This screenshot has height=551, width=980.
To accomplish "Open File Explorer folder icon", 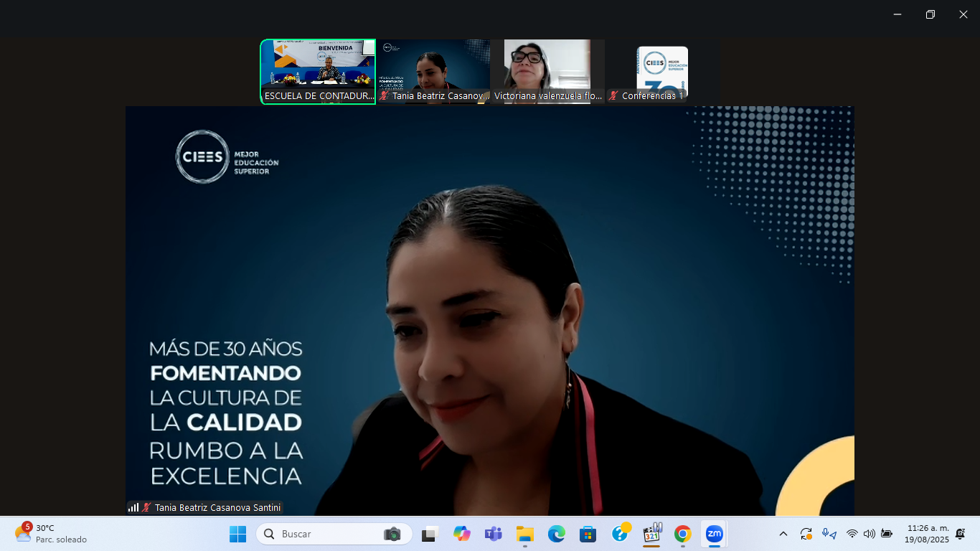I will pyautogui.click(x=525, y=534).
